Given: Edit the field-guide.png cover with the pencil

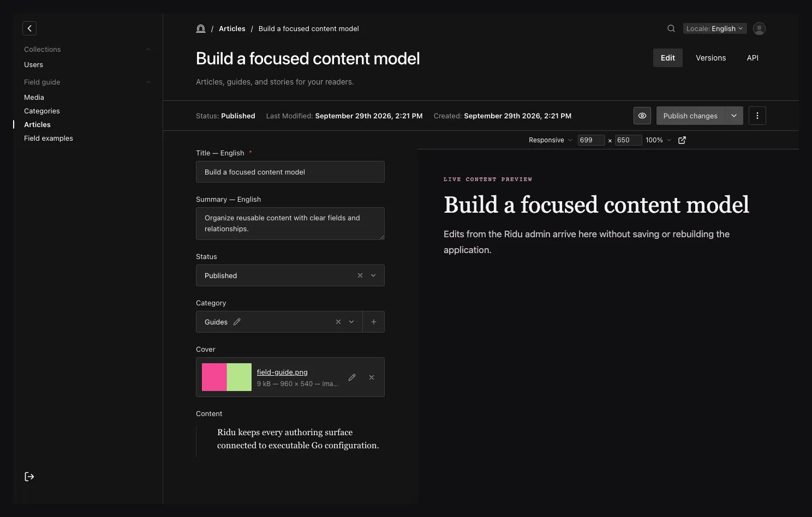Looking at the screenshot, I should point(352,377).
